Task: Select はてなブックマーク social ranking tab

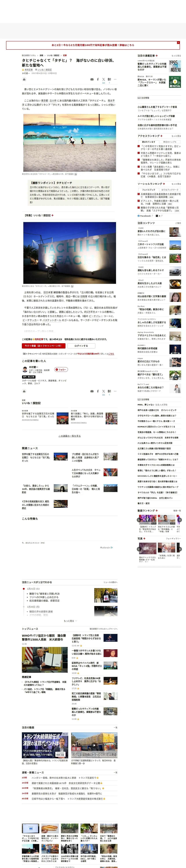Action: 170,190
